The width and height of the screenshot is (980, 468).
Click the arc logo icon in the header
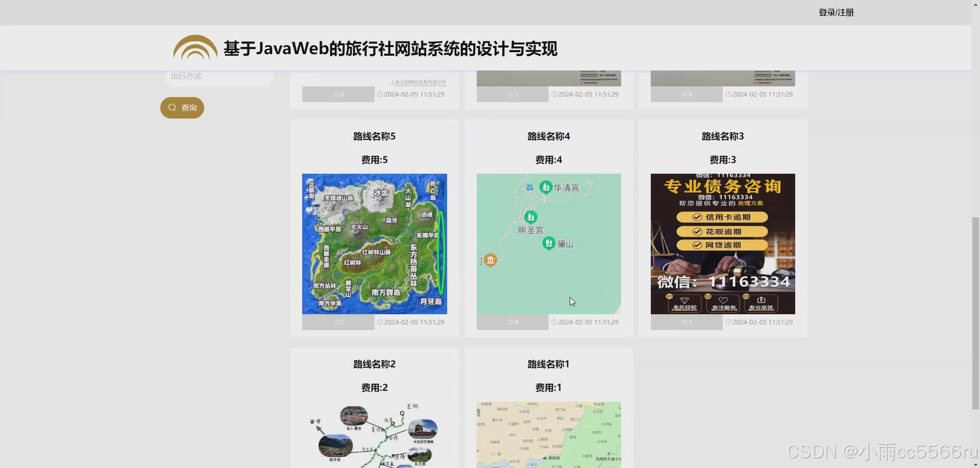tap(194, 48)
